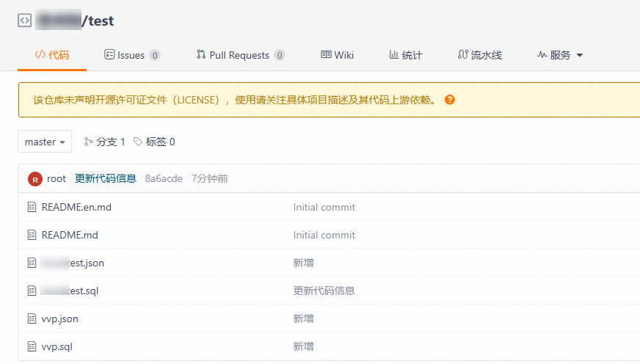Open 更新代码信息 commit in est.sql row
Viewport: 640px width, 364px height.
click(324, 291)
